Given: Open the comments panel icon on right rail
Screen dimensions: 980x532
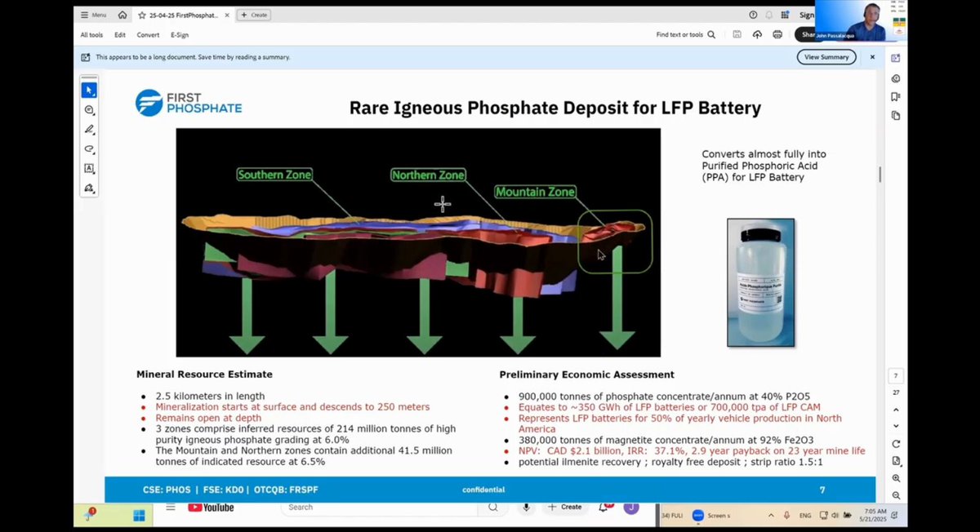Looking at the screenshot, I should [896, 78].
